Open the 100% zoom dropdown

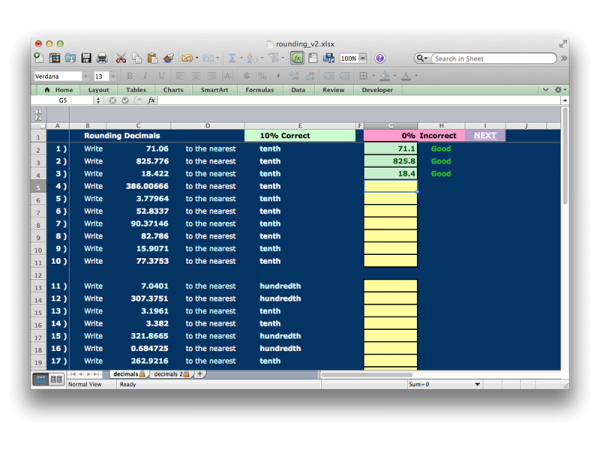point(363,58)
